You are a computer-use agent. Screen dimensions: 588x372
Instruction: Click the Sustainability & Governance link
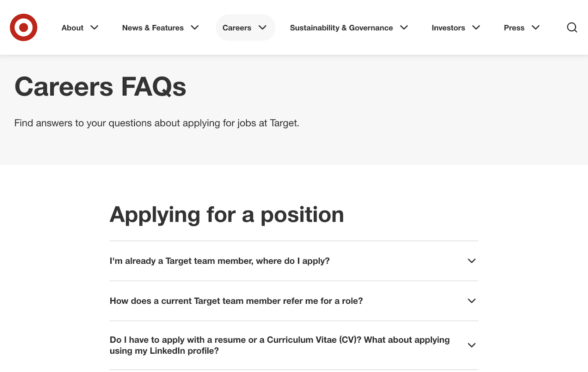341,28
